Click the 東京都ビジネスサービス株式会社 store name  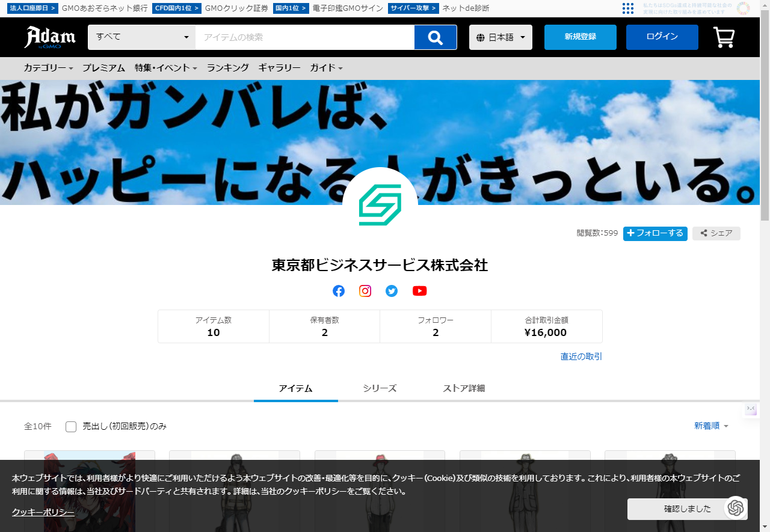tap(380, 265)
